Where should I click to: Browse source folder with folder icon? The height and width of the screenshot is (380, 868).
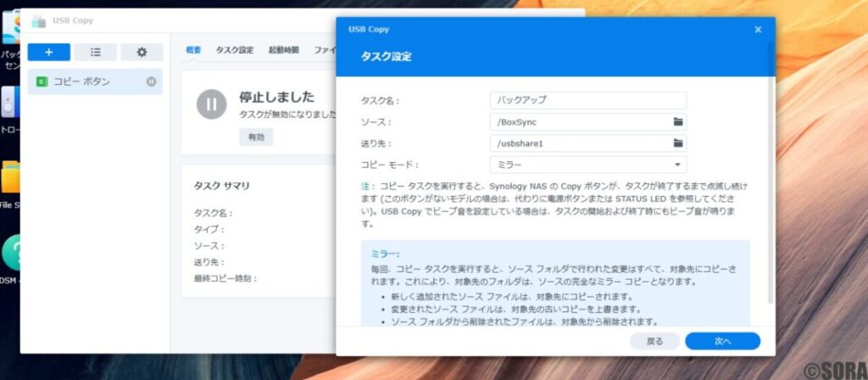(x=678, y=122)
